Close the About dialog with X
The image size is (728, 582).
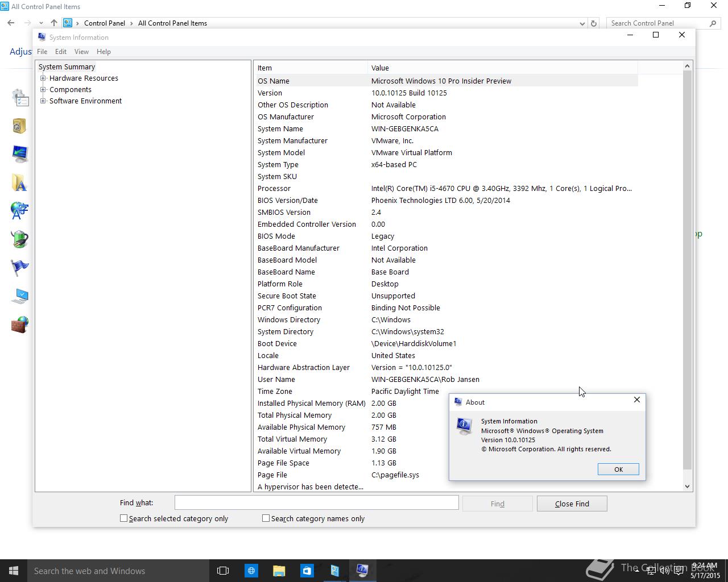[x=637, y=400]
